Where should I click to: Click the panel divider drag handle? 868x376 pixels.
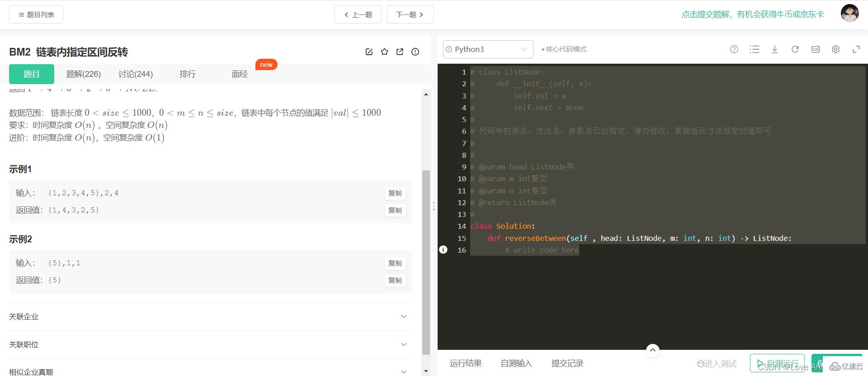434,206
